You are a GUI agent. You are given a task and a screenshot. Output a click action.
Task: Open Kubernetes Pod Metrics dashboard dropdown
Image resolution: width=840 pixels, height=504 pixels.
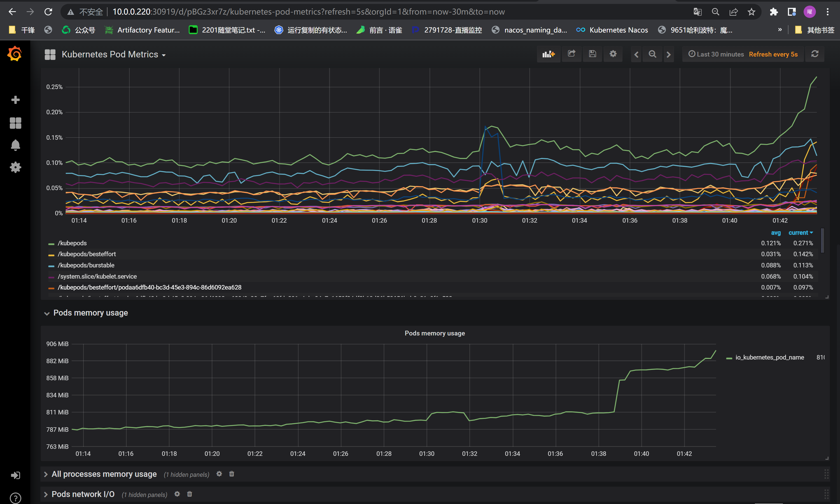pos(114,54)
